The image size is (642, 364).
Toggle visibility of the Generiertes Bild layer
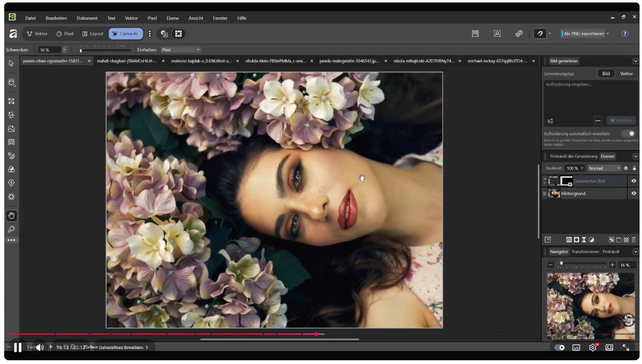click(x=634, y=181)
